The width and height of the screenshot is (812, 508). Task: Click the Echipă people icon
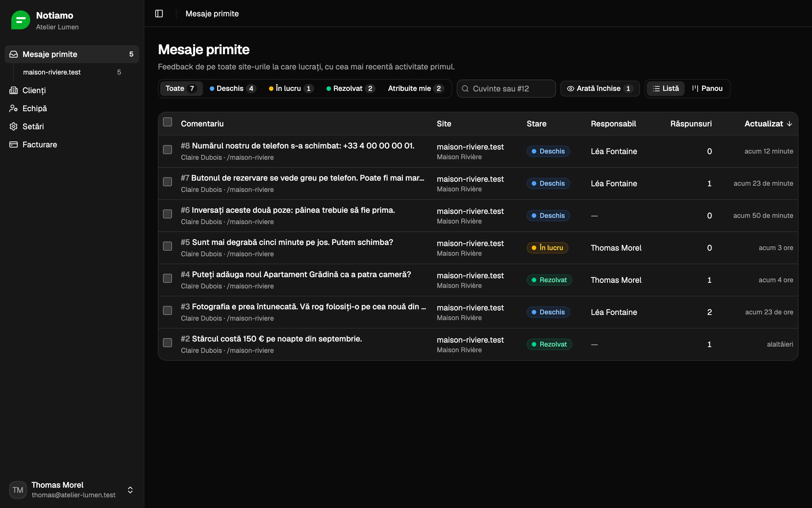click(x=14, y=109)
